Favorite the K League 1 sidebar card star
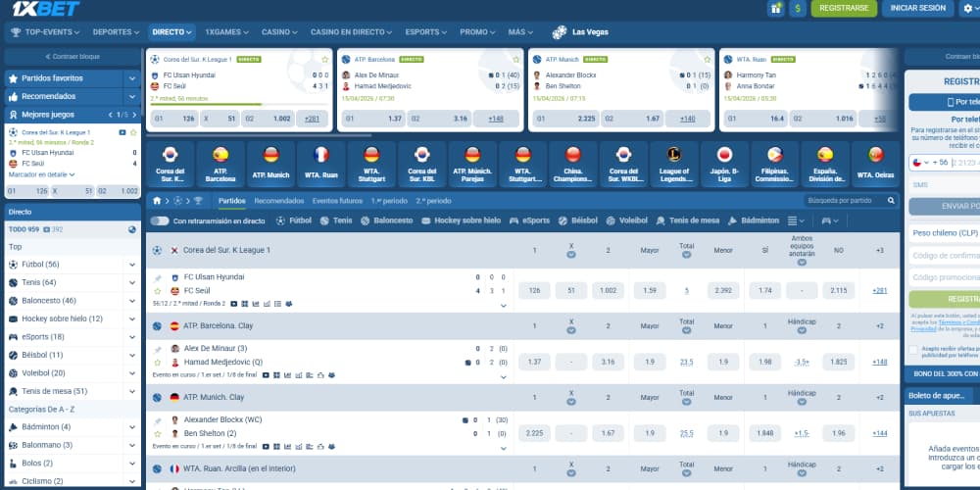 tap(132, 132)
